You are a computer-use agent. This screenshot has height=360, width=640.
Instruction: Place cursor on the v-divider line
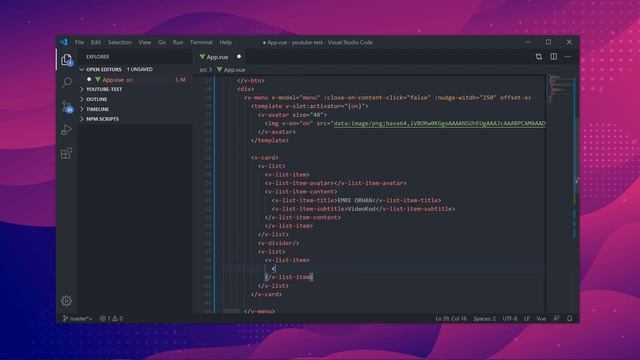[278, 243]
